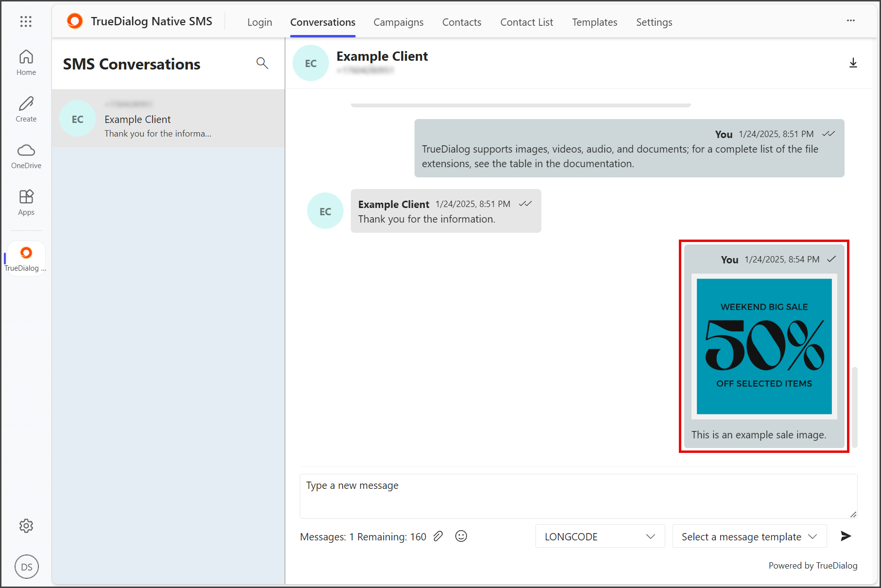
Task: Expand the LONGCODE channel dropdown
Action: [600, 536]
